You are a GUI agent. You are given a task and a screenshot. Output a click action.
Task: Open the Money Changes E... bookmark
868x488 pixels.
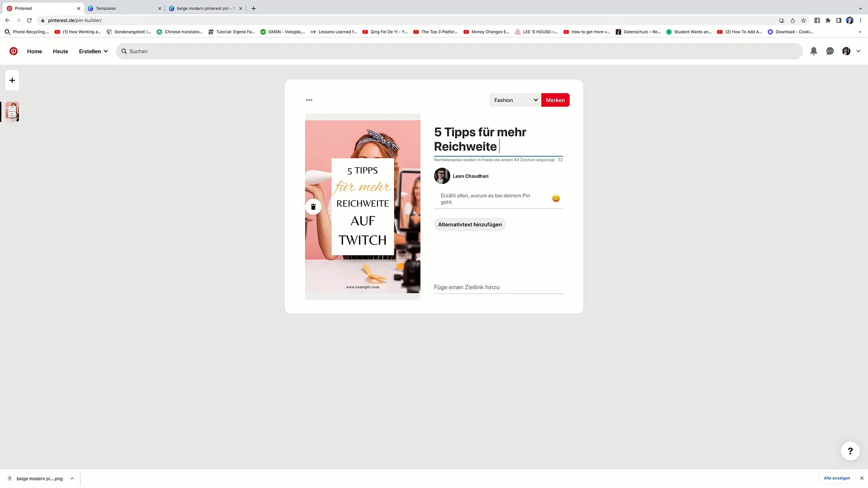[486, 32]
